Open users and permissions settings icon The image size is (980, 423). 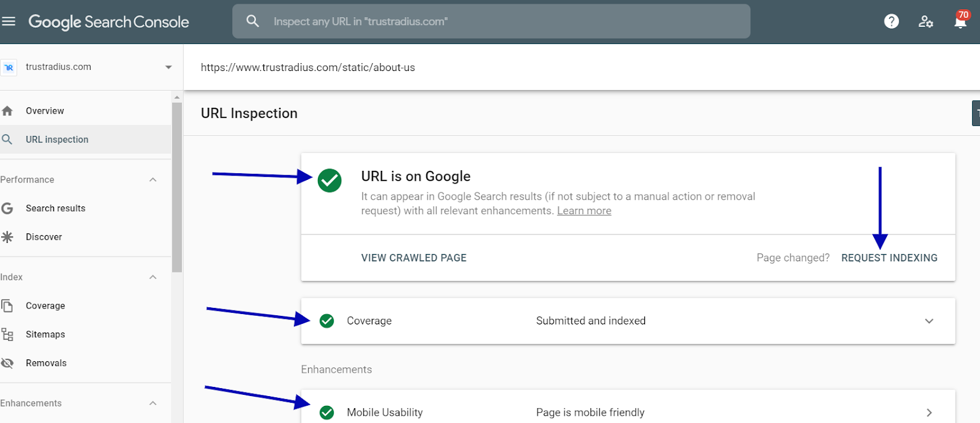click(x=925, y=21)
